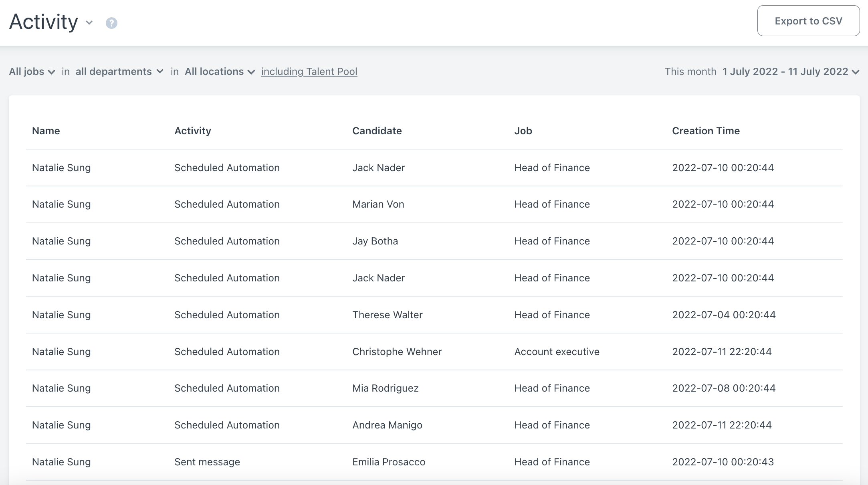
Task: Select candidate Emilia Prosacco
Action: point(389,462)
